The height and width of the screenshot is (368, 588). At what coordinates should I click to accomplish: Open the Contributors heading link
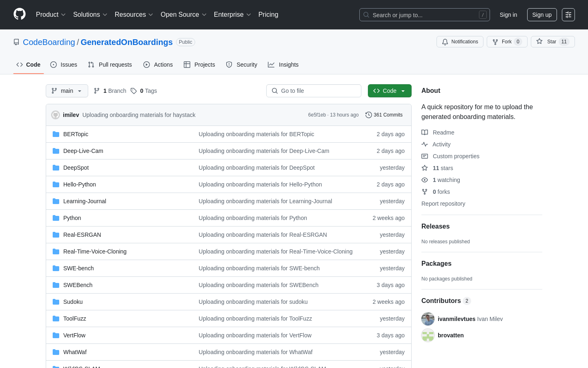[x=446, y=301]
